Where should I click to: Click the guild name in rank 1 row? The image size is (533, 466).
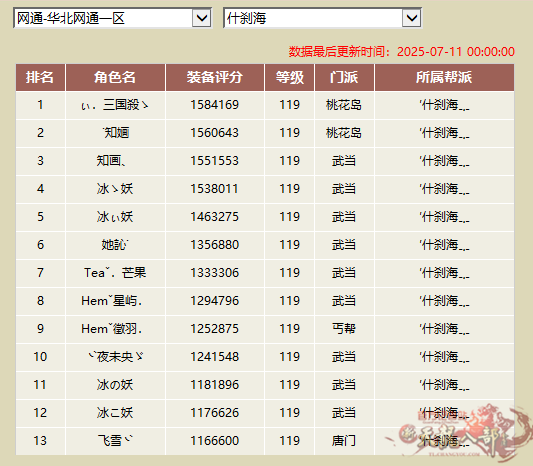point(444,105)
